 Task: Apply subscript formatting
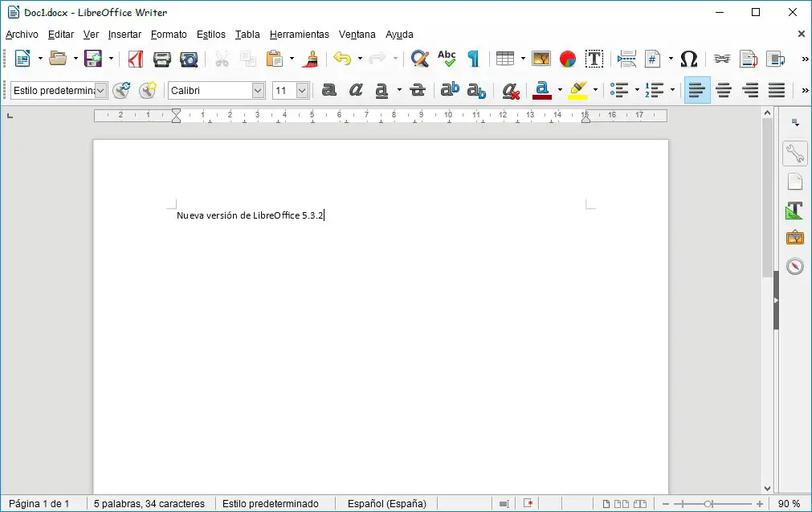(x=476, y=91)
